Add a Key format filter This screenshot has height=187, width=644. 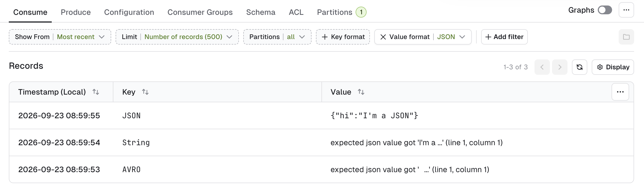[x=343, y=37]
